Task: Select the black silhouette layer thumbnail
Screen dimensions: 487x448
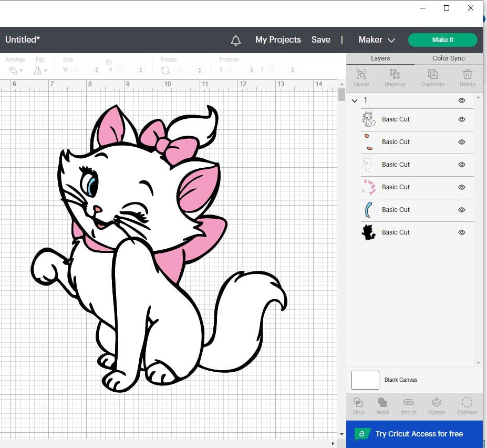Action: click(368, 232)
